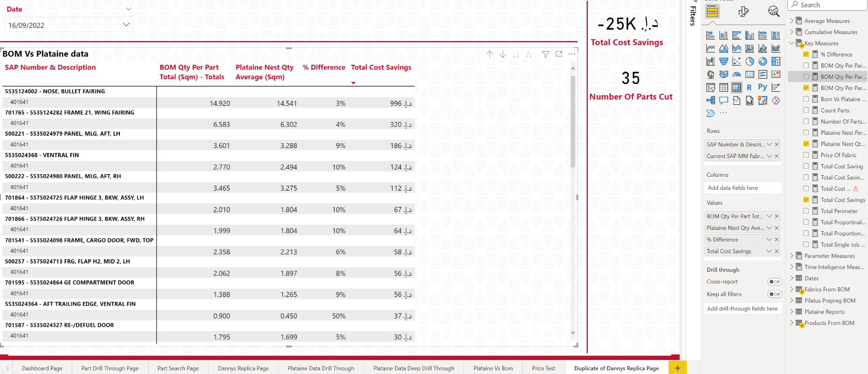This screenshot has height=374, width=868.
Task: Click Focus mode icon on the table visual
Action: click(x=559, y=55)
